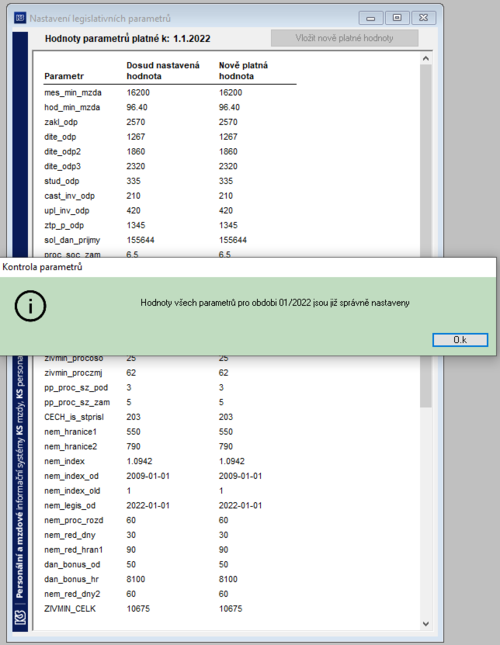
Task: Click the pp_proc_sz_pod parameter name
Action: (x=76, y=388)
